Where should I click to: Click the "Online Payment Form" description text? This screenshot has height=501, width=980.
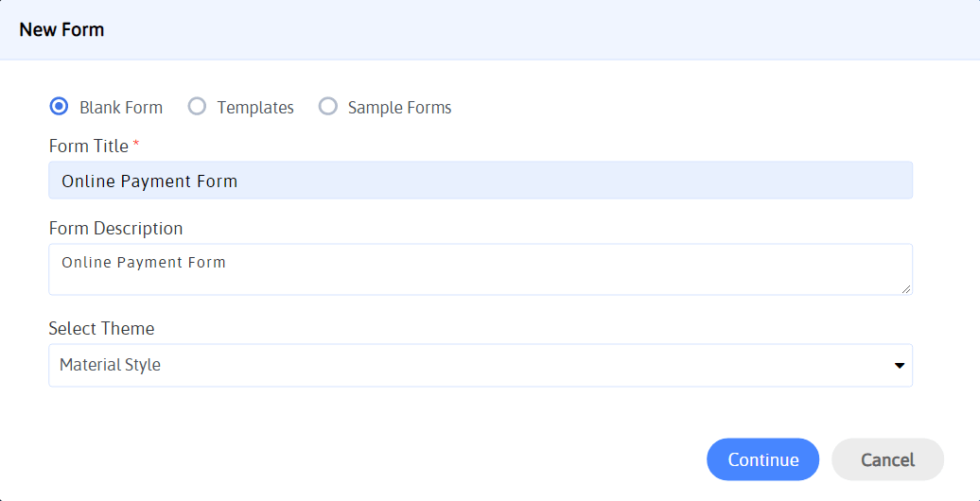(x=144, y=263)
